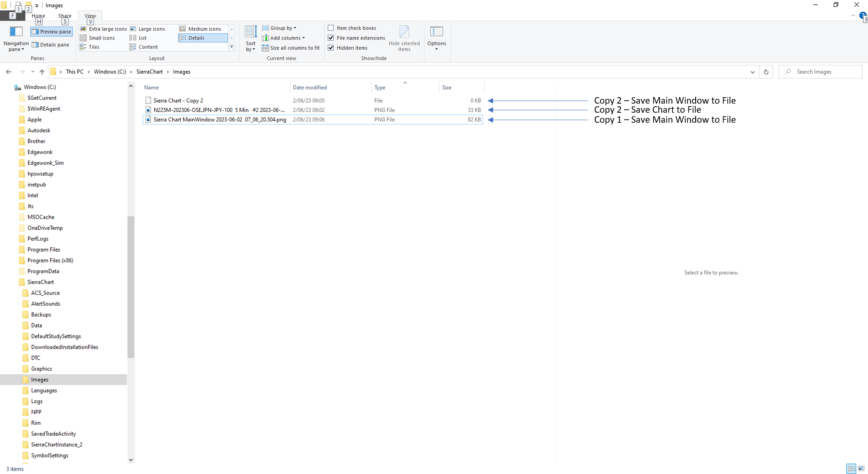Select Extra large icons layout
The image size is (868, 474).
(104, 29)
